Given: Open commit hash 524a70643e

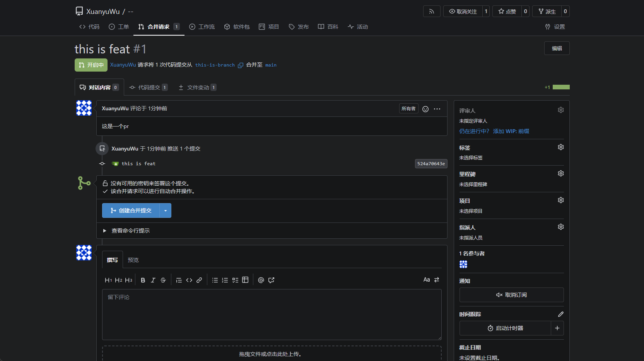Looking at the screenshot, I should [431, 164].
